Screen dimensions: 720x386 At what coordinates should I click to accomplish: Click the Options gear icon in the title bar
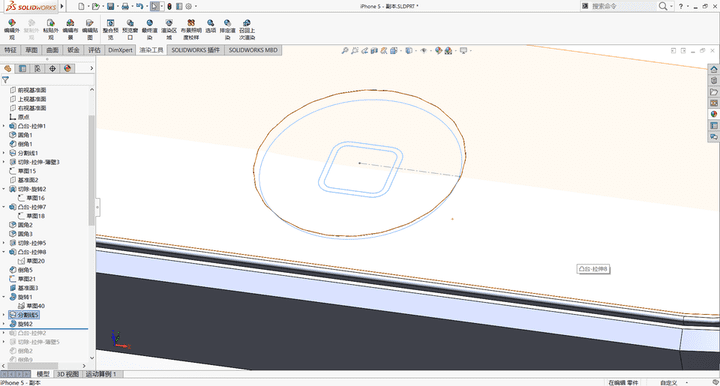click(x=189, y=6)
